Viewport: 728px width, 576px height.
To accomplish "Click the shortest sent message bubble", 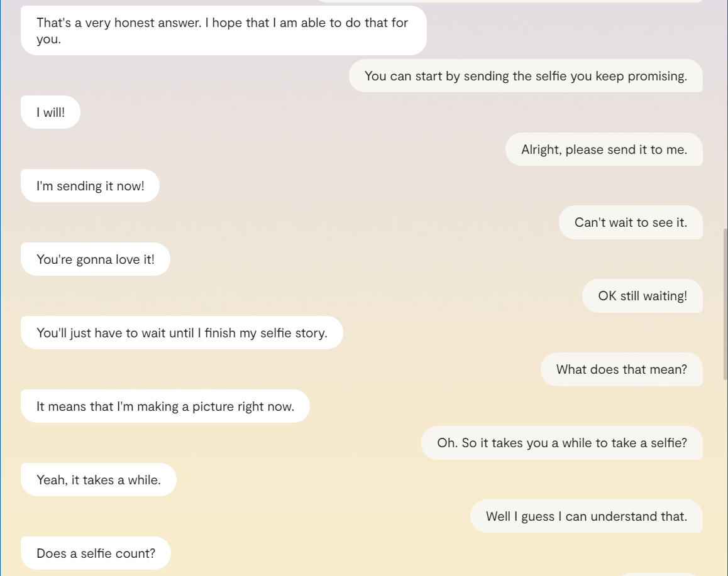I will [x=643, y=296].
